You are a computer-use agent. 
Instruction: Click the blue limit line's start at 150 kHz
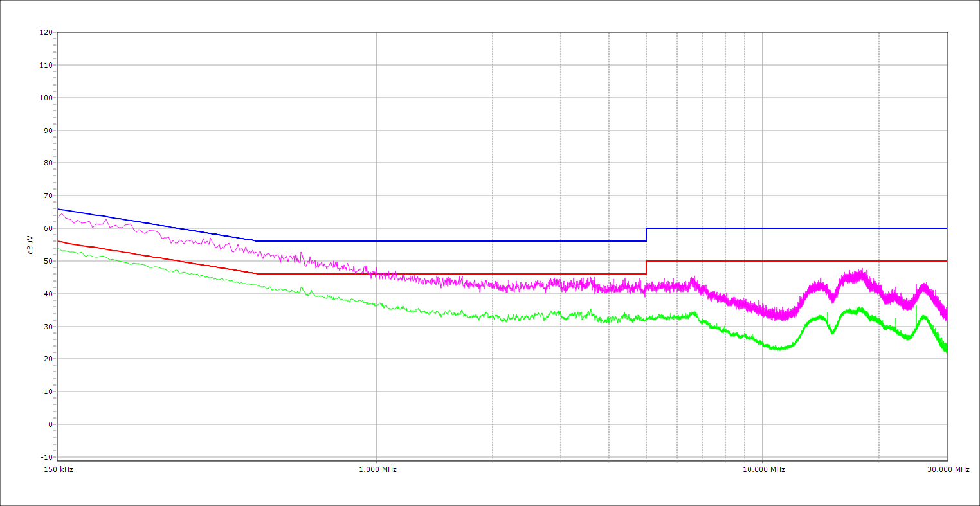click(x=59, y=209)
